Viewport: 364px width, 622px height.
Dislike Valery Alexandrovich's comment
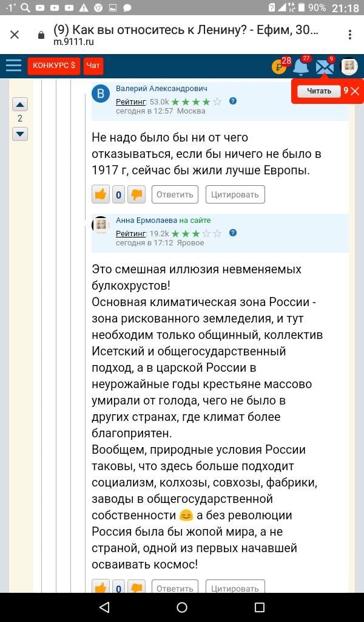click(136, 194)
